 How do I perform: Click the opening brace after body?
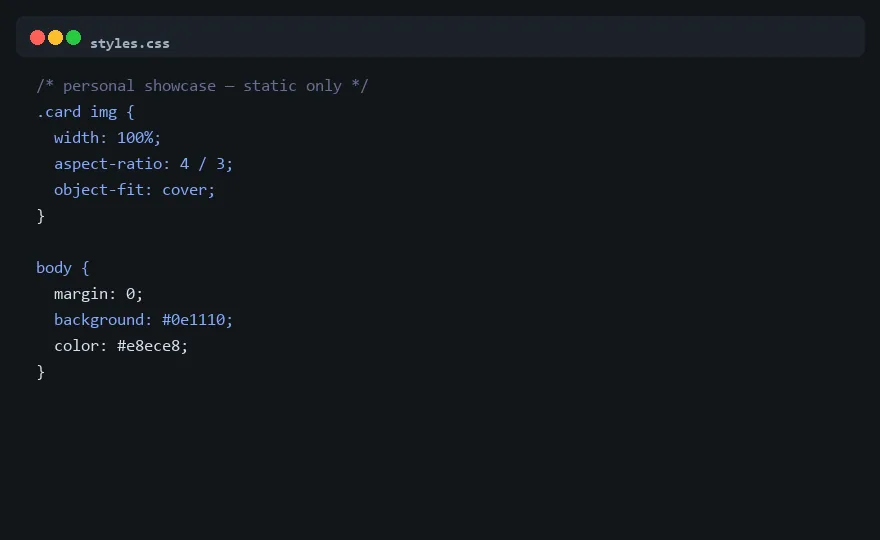coord(85,268)
